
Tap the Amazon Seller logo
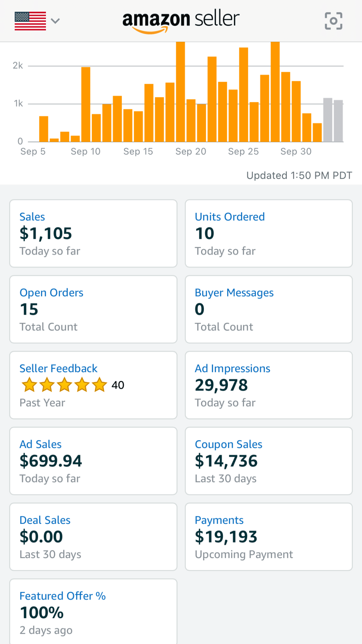pyautogui.click(x=181, y=21)
